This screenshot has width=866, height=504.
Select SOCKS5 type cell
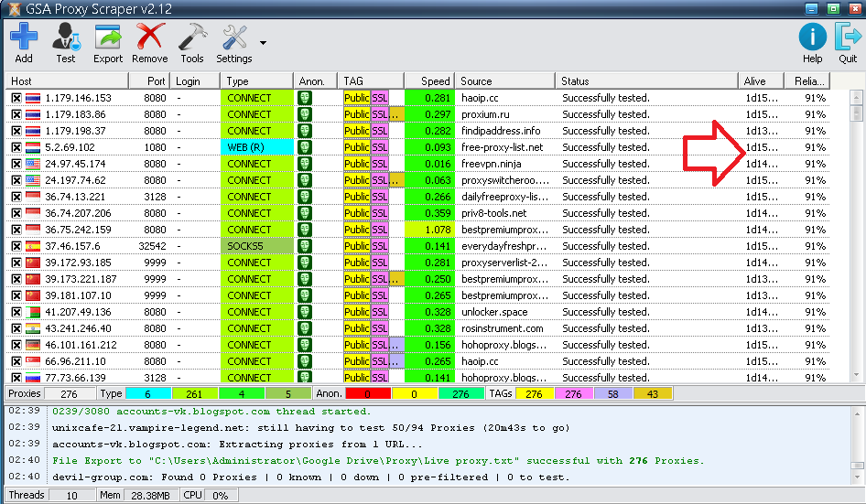(257, 246)
